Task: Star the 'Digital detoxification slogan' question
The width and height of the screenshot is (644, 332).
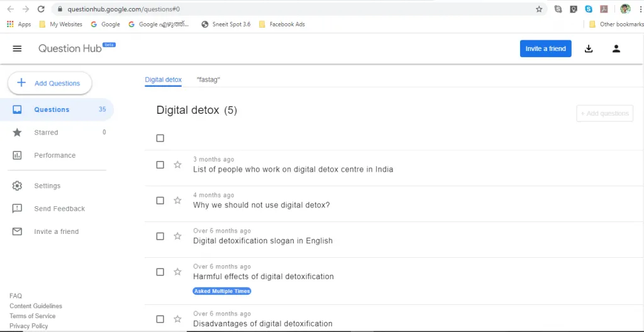Action: pos(177,236)
